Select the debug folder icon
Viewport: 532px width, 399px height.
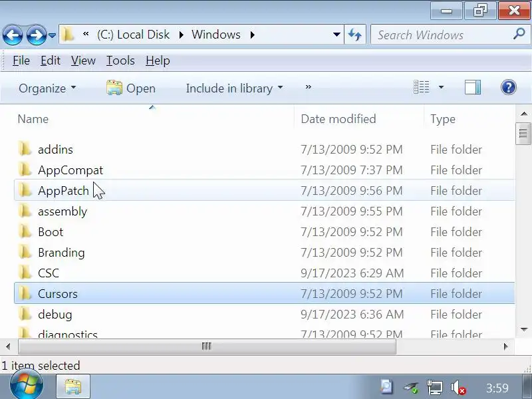(x=25, y=314)
